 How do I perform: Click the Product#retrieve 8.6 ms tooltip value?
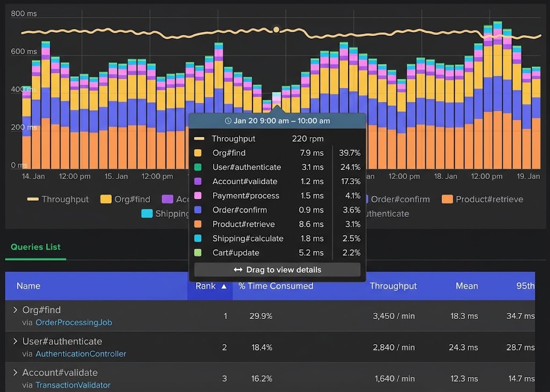click(311, 224)
